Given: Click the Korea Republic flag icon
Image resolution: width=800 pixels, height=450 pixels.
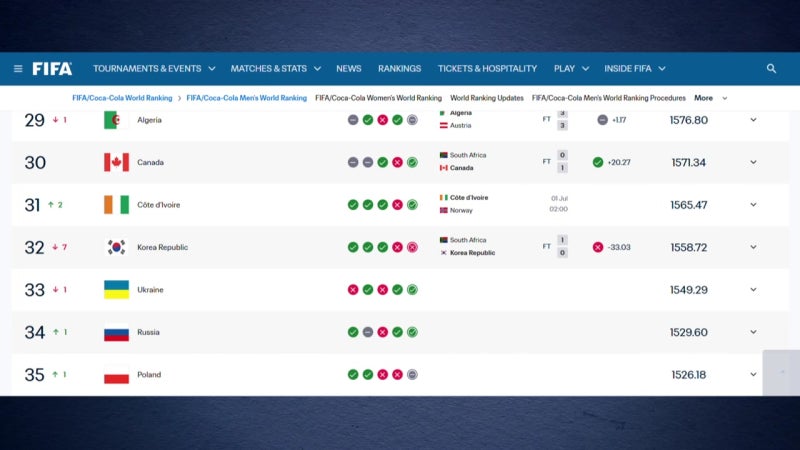Looking at the screenshot, I should 116,247.
